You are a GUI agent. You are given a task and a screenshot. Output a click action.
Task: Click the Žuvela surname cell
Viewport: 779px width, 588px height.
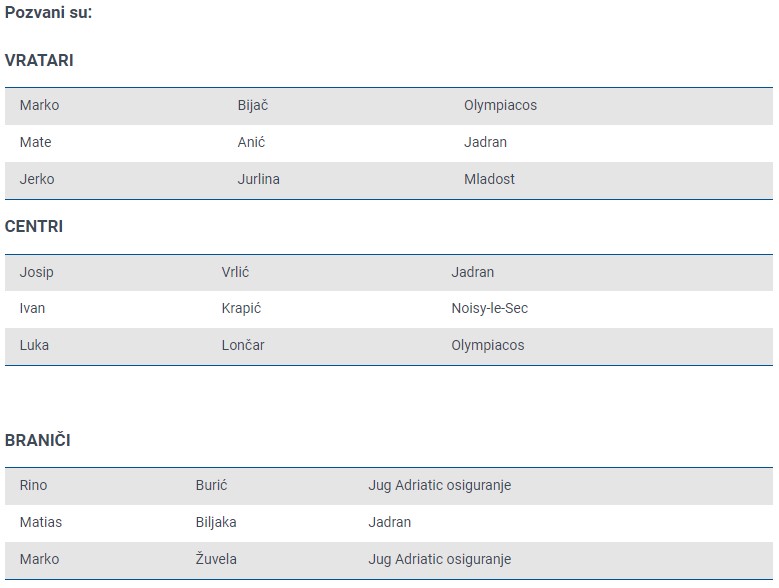click(x=216, y=559)
